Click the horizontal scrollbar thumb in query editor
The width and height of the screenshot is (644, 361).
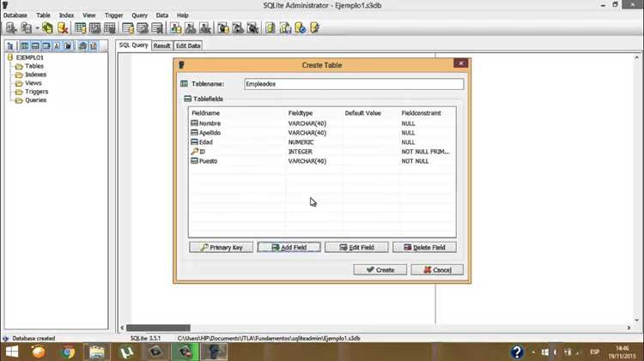(x=158, y=328)
